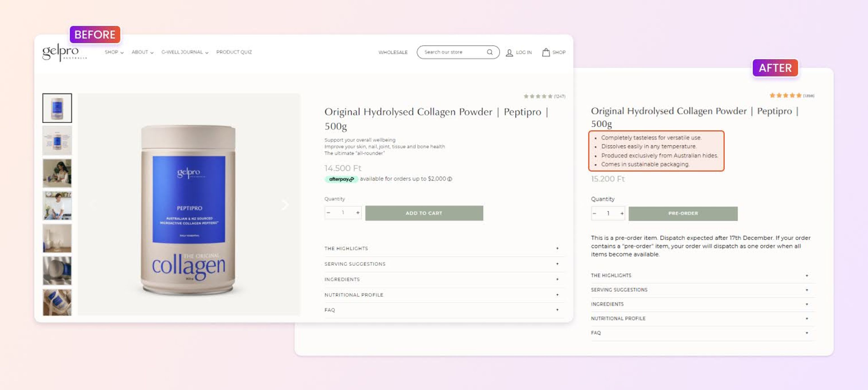The height and width of the screenshot is (390, 868).
Task: Focus the Search our store field
Action: click(x=458, y=52)
